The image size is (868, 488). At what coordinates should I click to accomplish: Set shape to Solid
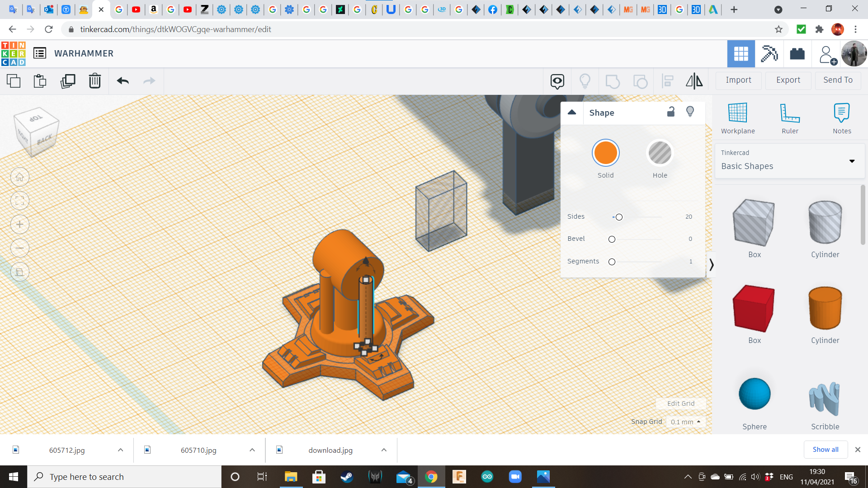605,153
